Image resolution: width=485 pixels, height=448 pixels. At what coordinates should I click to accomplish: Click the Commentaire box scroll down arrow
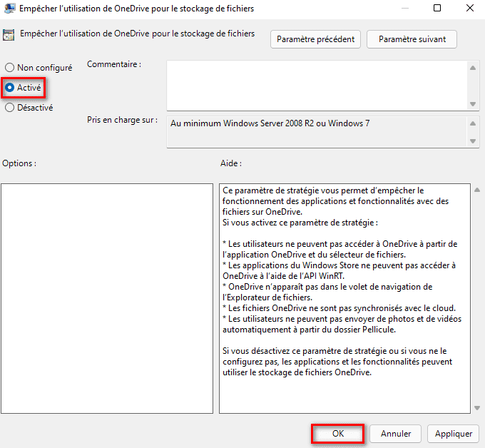473,104
